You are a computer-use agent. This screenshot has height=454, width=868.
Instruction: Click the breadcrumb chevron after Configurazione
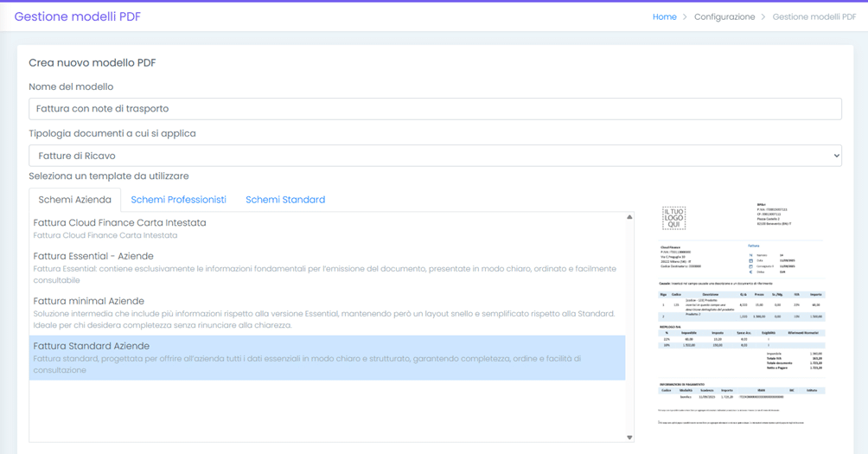coord(763,16)
